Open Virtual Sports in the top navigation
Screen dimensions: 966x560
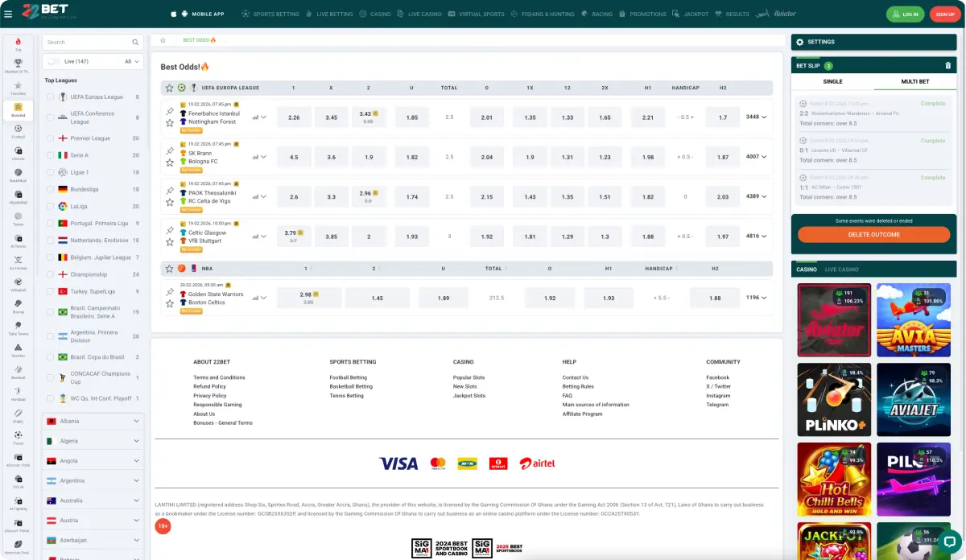(x=476, y=14)
